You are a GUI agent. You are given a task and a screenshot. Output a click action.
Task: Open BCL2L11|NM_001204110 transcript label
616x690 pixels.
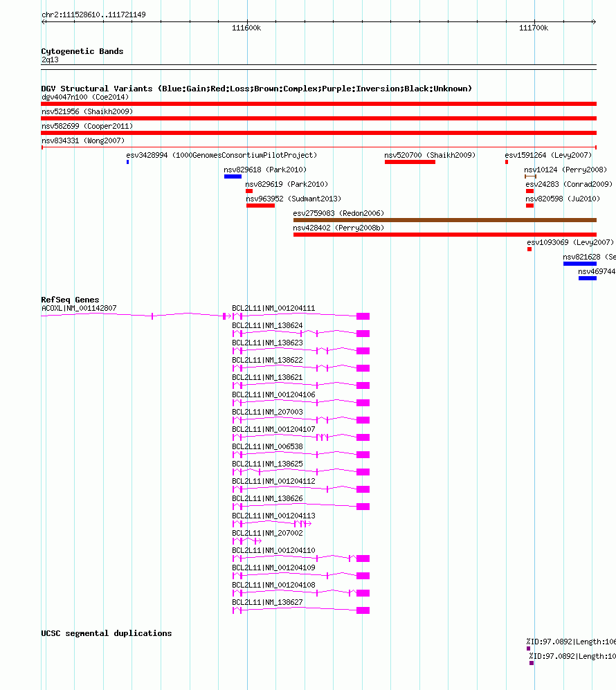(x=273, y=550)
